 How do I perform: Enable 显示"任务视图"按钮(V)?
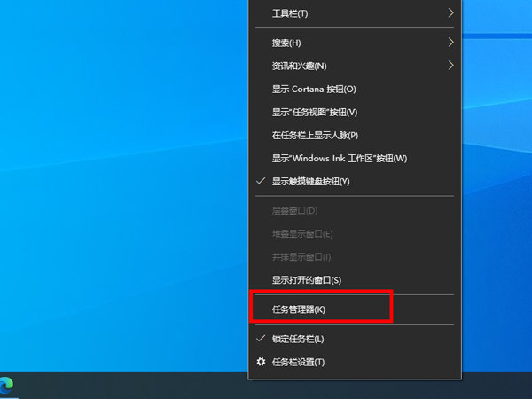pyautogui.click(x=314, y=112)
